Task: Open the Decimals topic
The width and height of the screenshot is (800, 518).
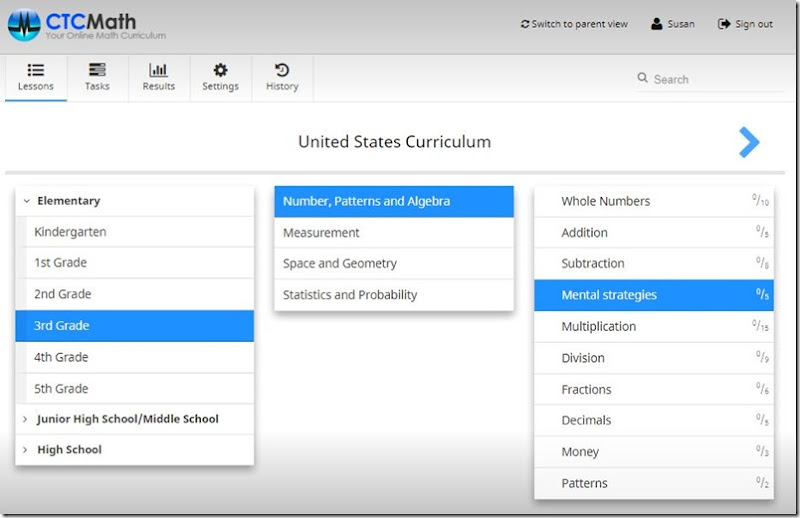Action: click(654, 421)
